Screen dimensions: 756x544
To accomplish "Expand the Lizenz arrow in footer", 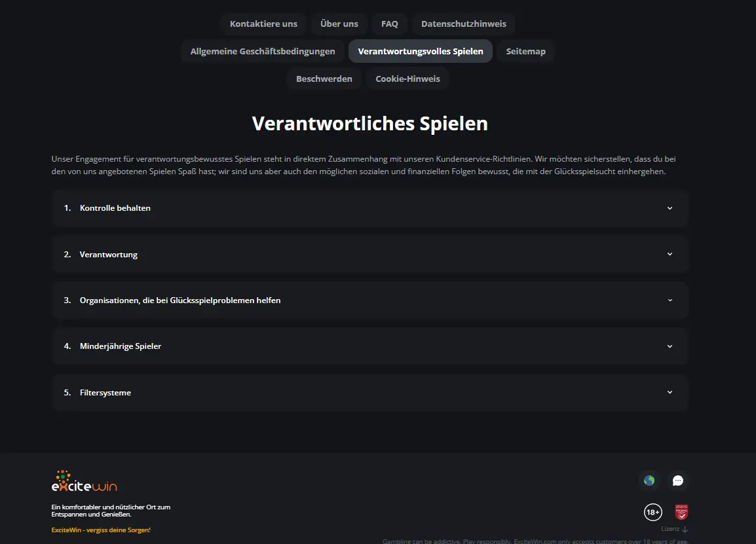I will (x=685, y=529).
